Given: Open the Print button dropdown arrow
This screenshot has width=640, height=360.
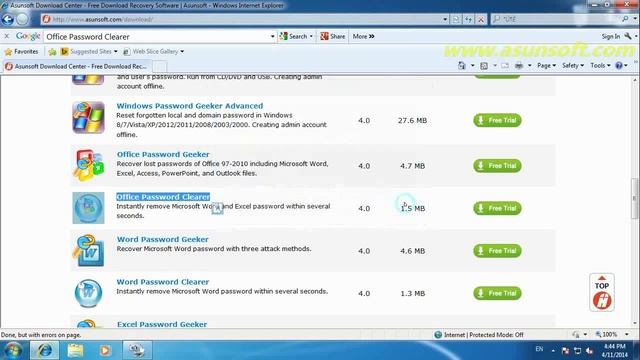Looking at the screenshot, I should (x=529, y=65).
